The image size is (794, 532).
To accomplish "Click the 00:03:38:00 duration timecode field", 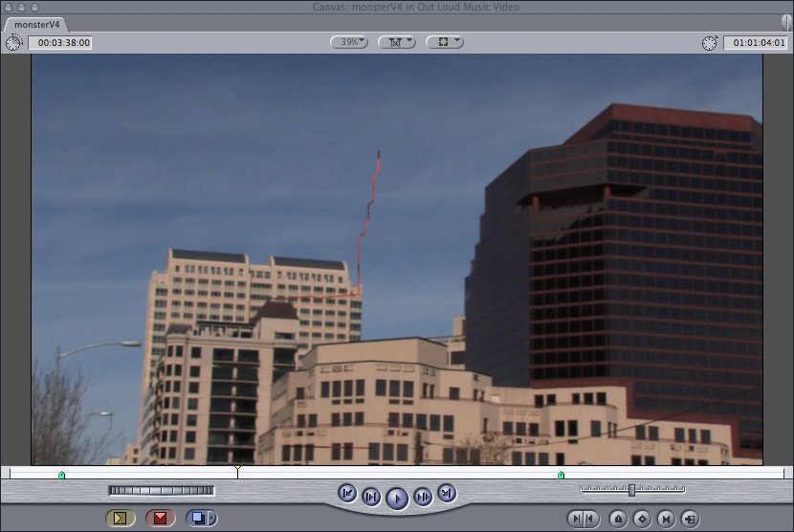I will 59,43.
